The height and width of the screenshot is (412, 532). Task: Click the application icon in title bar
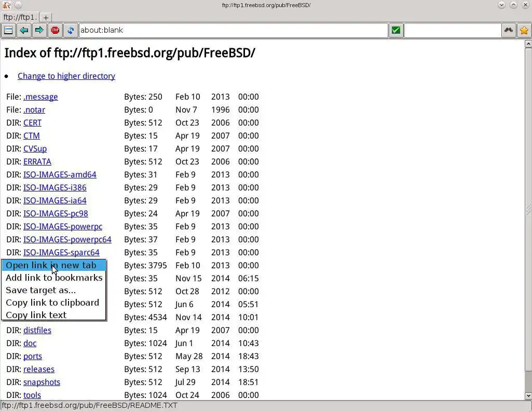click(x=7, y=5)
